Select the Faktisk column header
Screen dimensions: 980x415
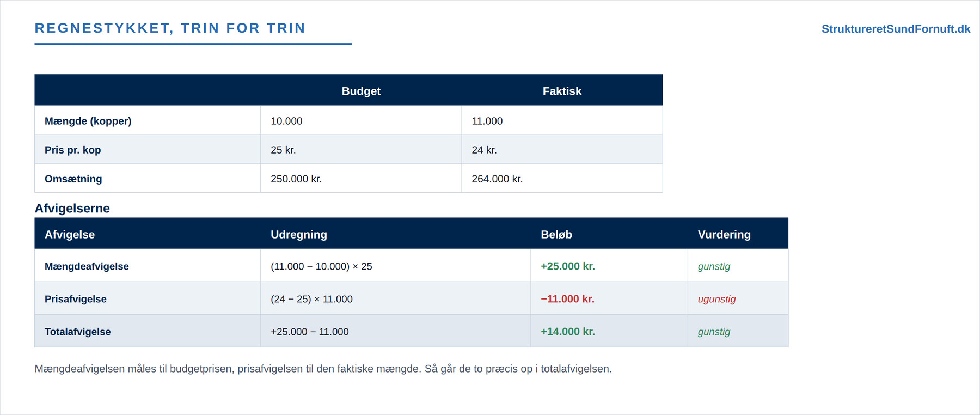tap(562, 91)
